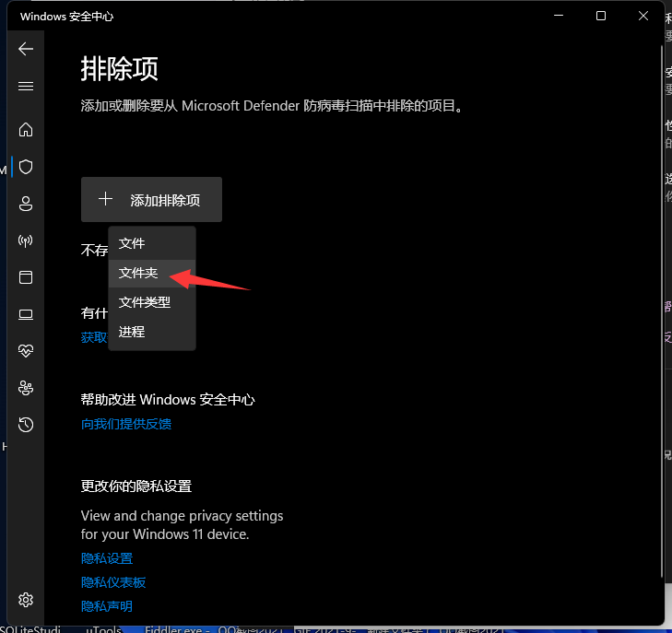Open the 隐私设置 link

click(107, 558)
